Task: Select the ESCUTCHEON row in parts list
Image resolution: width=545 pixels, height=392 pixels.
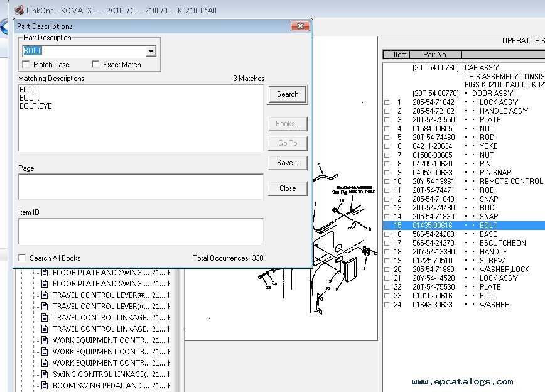Action: (502, 243)
